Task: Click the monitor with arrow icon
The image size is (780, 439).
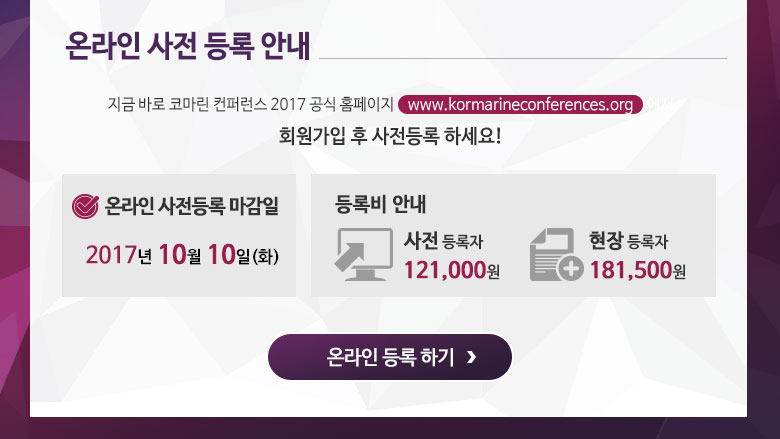Action: pyautogui.click(x=364, y=255)
